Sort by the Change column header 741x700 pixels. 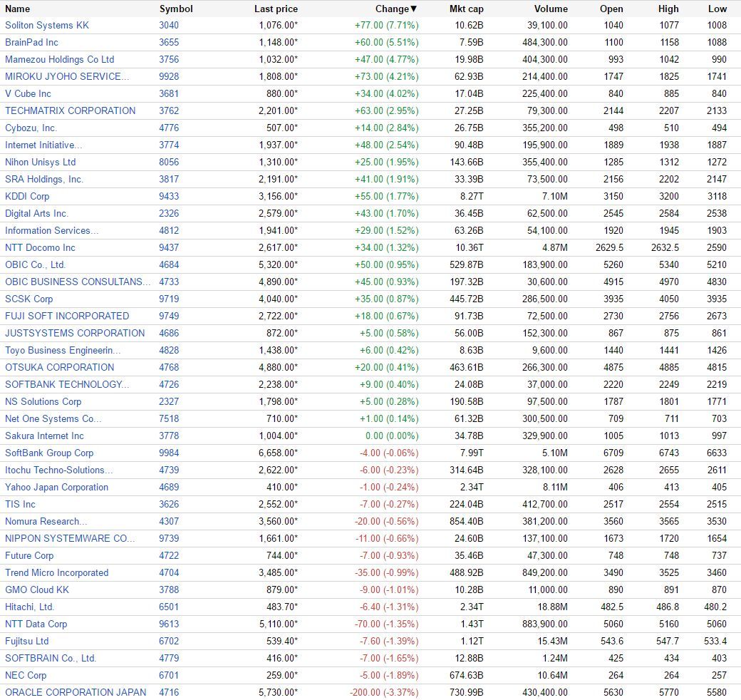[x=396, y=9]
